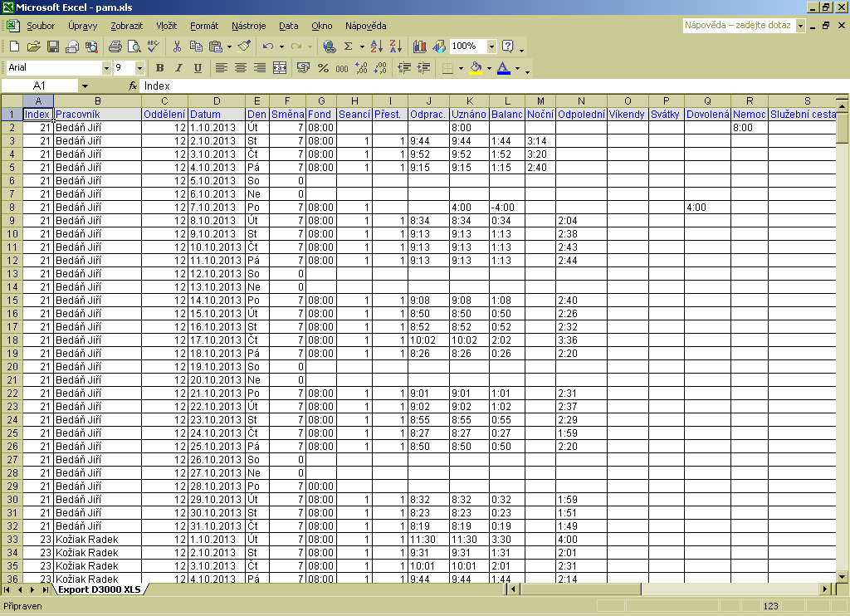Screen dimensions: 850x616
Task: Decrease indent of the cell
Action: click(x=404, y=68)
